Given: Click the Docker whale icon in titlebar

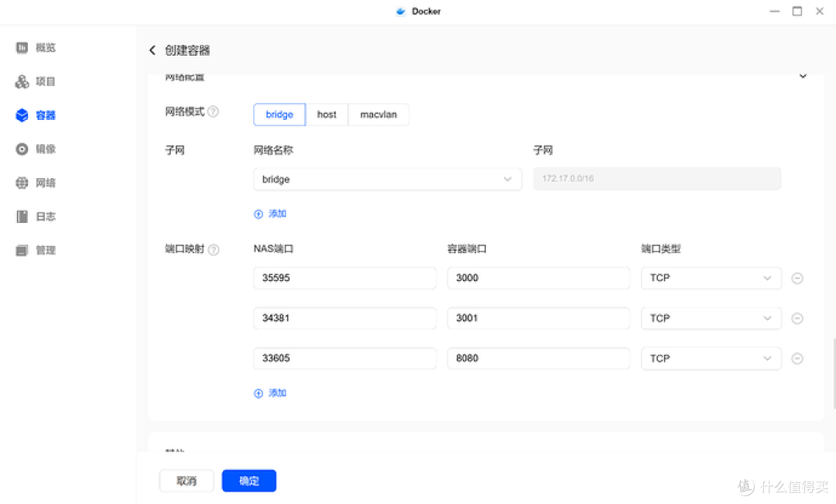Looking at the screenshot, I should (400, 11).
